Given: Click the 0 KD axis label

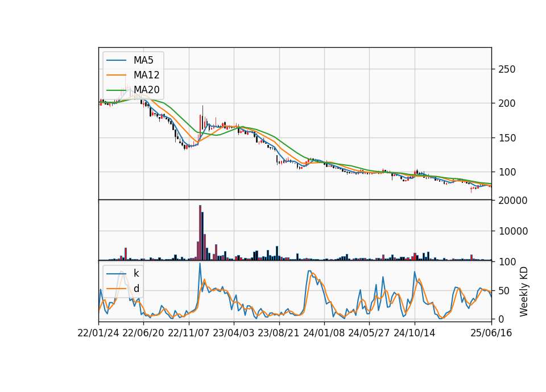Looking at the screenshot, I should coord(501,319).
